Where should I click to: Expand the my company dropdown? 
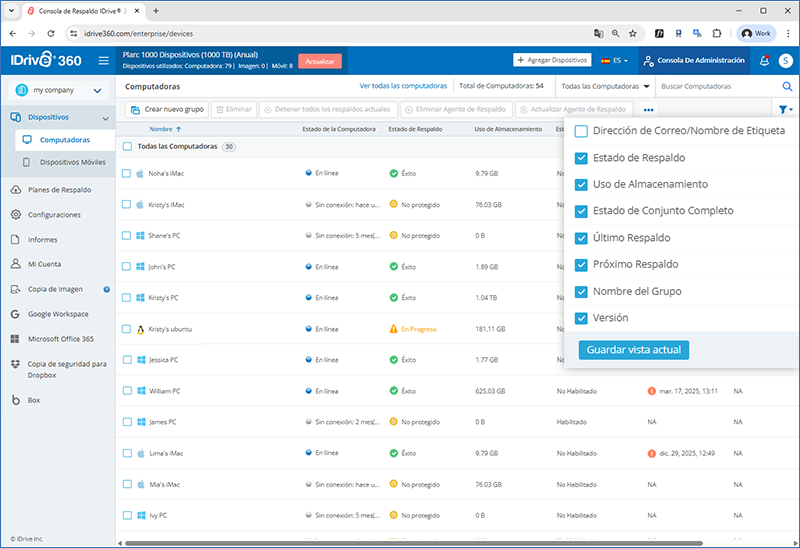point(97,91)
